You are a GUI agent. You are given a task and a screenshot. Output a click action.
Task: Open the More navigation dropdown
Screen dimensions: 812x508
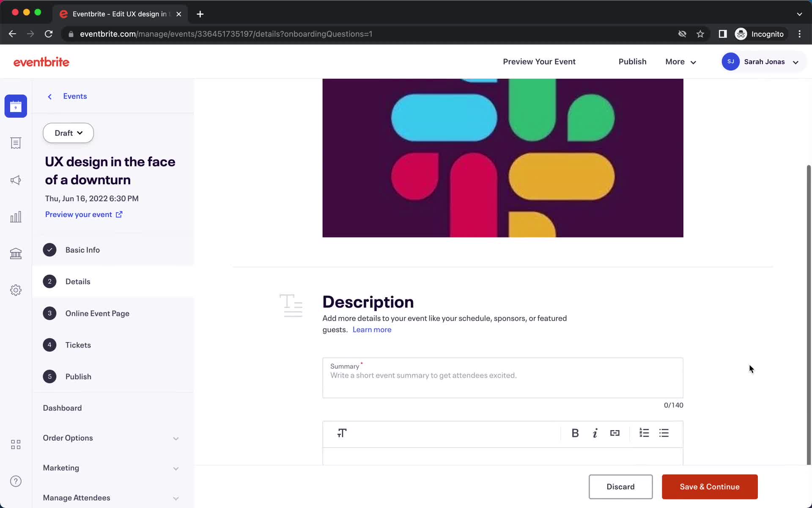(680, 61)
